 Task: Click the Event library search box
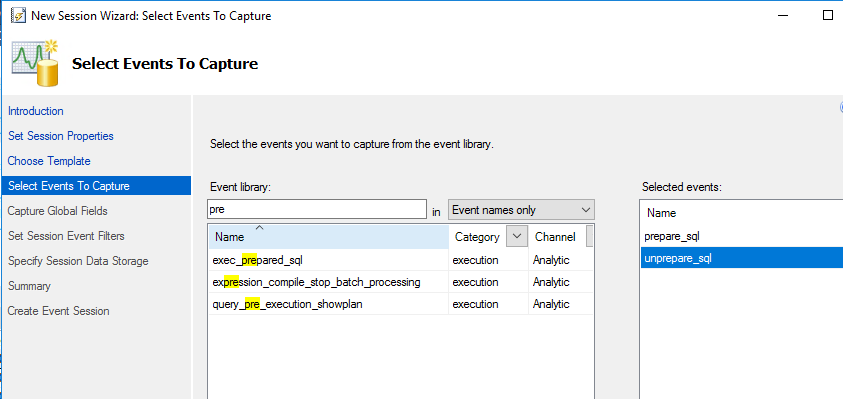317,209
